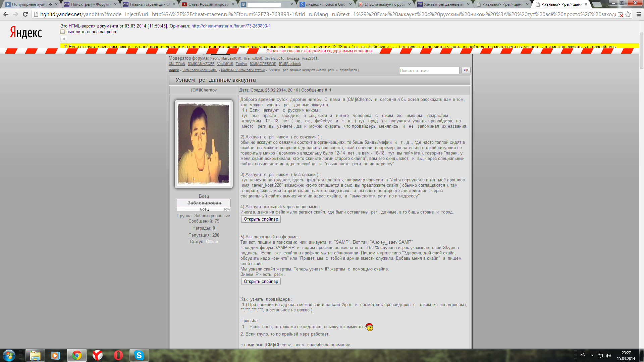
Task: Launch Opera from the taskbar
Action: pos(118,355)
